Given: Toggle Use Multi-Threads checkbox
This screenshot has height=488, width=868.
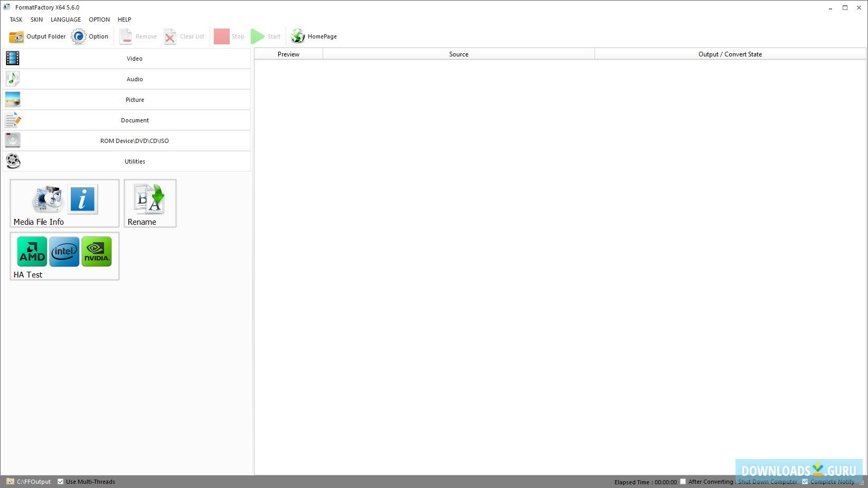Looking at the screenshot, I should 60,482.
